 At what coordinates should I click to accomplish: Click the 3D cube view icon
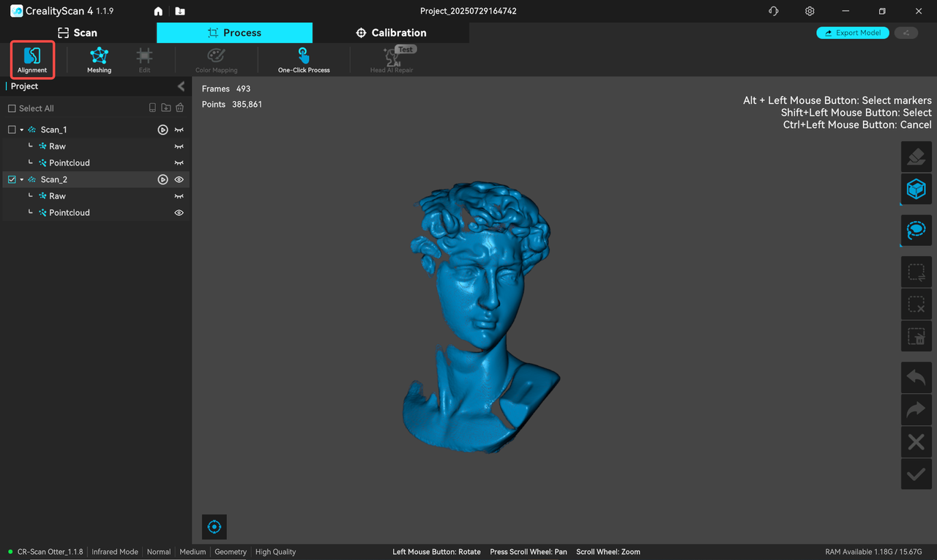click(916, 189)
